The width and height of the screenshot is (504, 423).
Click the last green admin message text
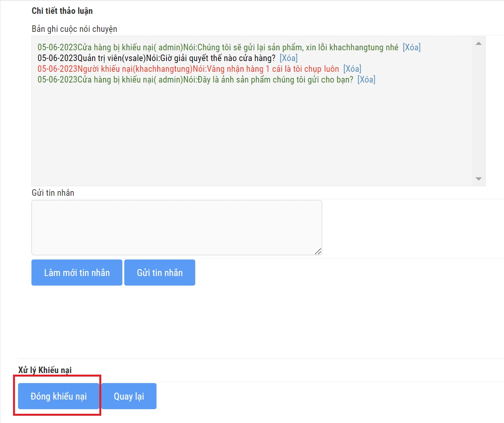pos(195,80)
